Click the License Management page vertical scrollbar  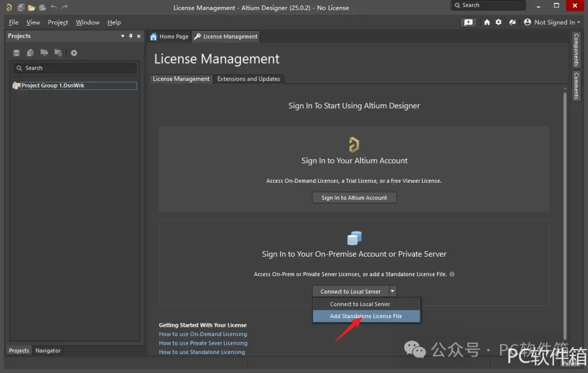565,215
